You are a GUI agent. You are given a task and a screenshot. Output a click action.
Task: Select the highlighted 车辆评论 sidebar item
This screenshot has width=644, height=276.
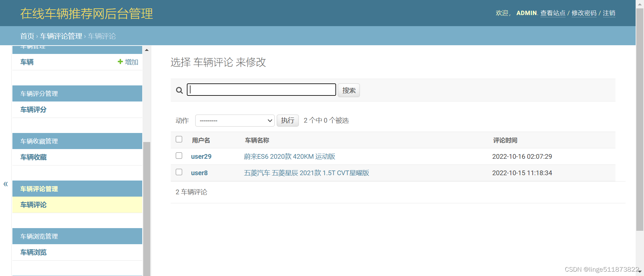[33, 205]
